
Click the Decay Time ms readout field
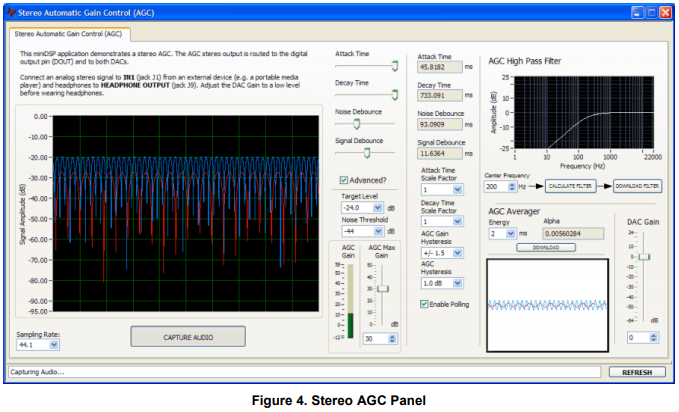coord(440,95)
